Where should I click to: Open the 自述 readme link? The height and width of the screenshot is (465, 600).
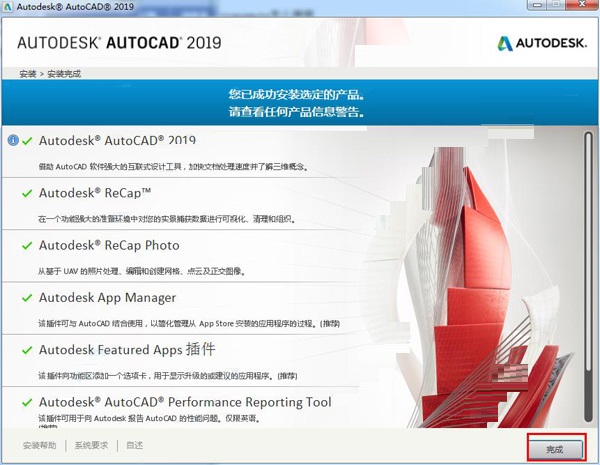(134, 445)
